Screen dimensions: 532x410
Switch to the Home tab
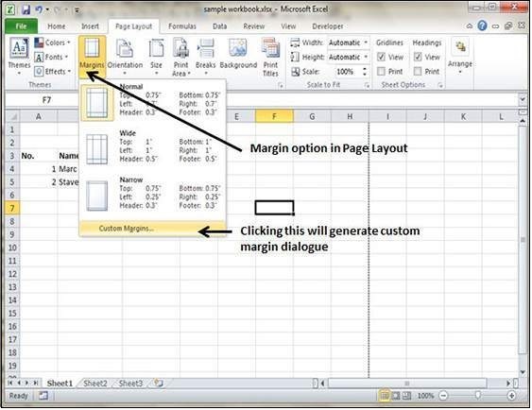click(x=57, y=26)
